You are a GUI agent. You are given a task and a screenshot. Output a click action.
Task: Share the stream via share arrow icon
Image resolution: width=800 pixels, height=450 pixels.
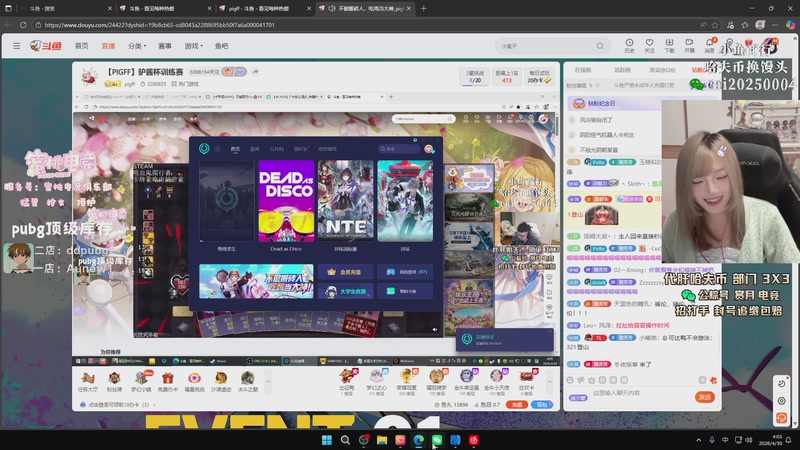255,72
